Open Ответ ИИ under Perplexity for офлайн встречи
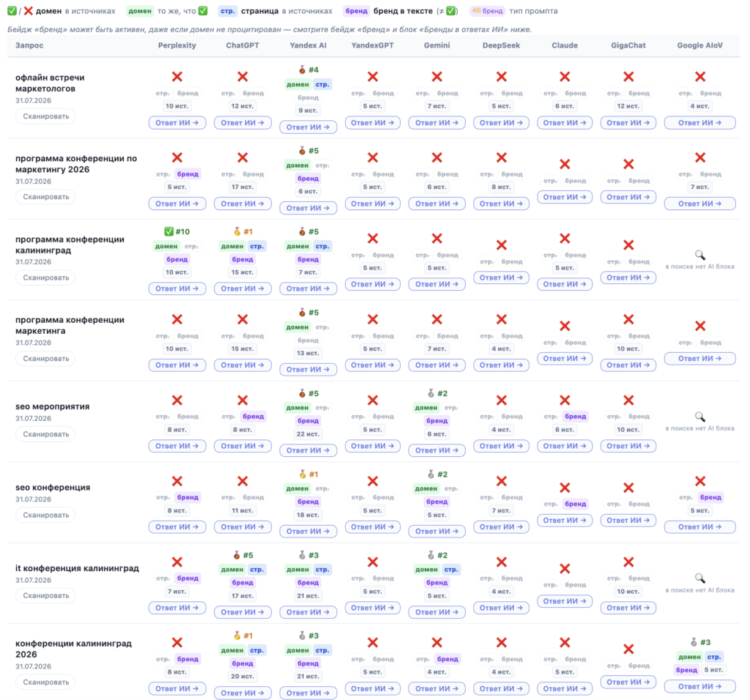The height and width of the screenshot is (700, 750). 177,123
